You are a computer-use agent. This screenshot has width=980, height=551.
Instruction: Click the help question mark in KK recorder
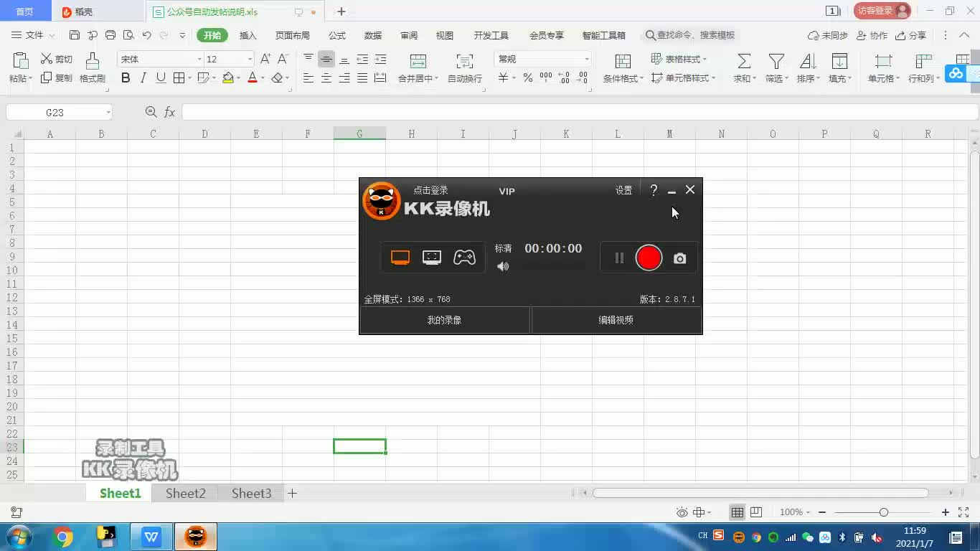pyautogui.click(x=654, y=190)
